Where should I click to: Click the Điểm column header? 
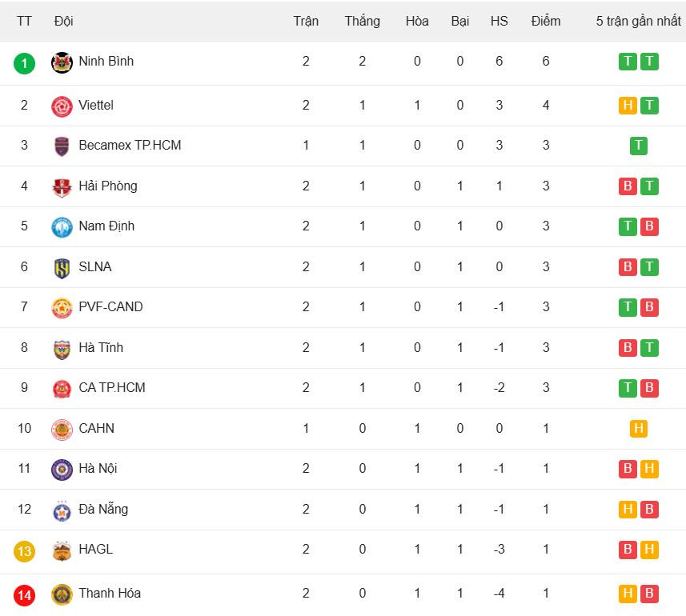[x=546, y=22]
